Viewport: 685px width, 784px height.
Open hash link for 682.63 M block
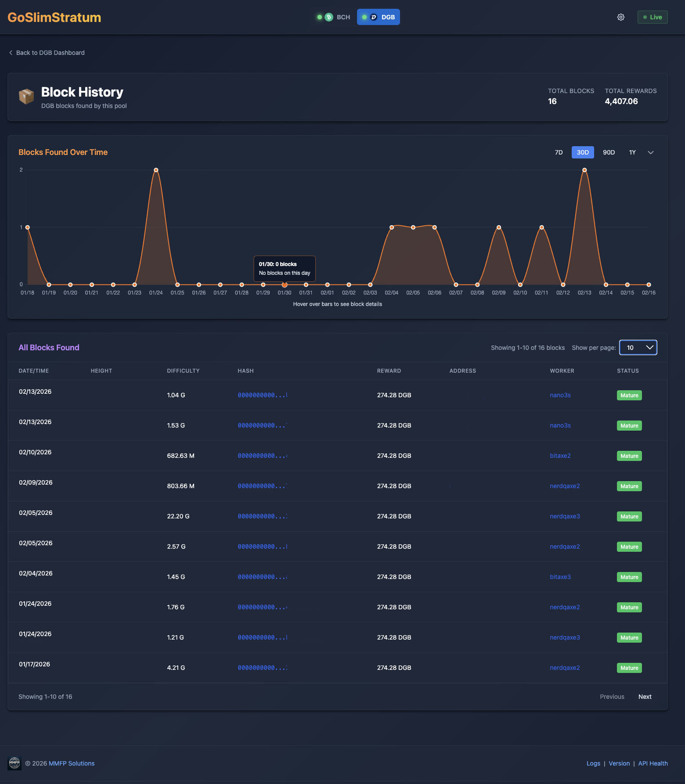click(x=263, y=456)
